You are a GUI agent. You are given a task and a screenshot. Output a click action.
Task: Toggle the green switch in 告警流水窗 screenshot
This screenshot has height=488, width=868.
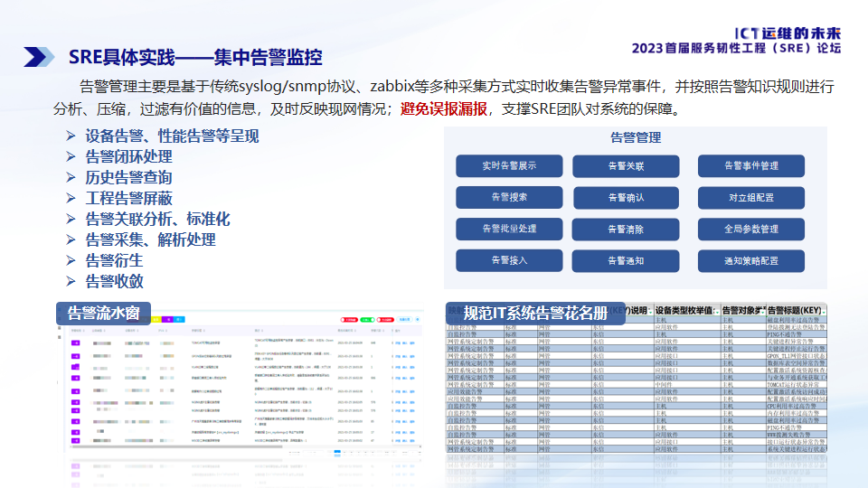tap(368, 320)
